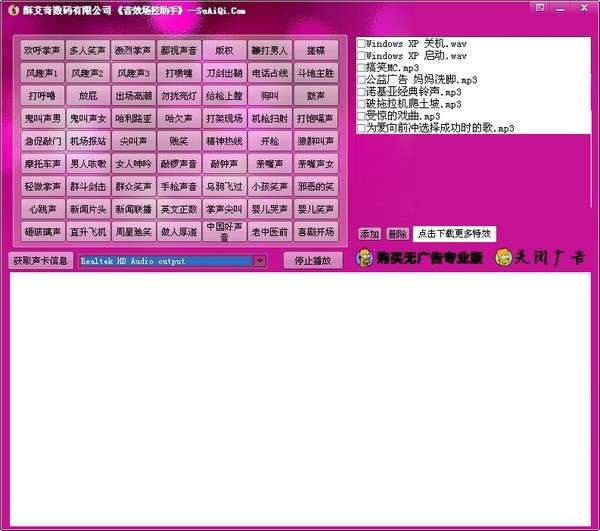This screenshot has height=531, width=600.
Task: Play the 风趣声1 effect
Action: 42,73
